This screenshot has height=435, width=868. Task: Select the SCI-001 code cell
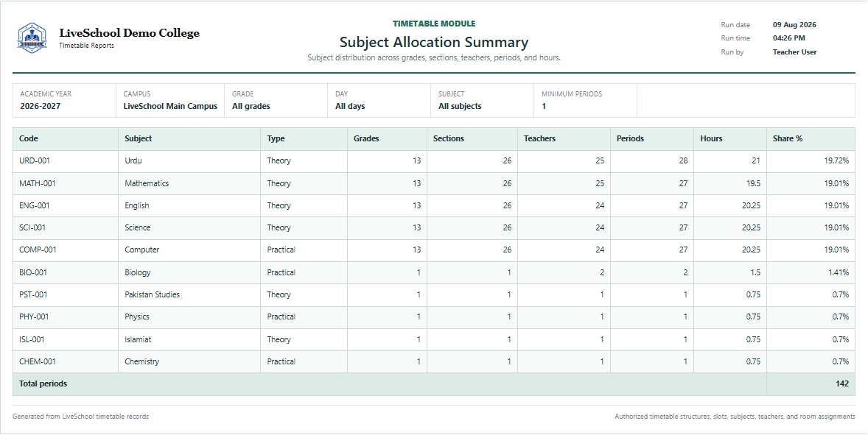[66, 227]
